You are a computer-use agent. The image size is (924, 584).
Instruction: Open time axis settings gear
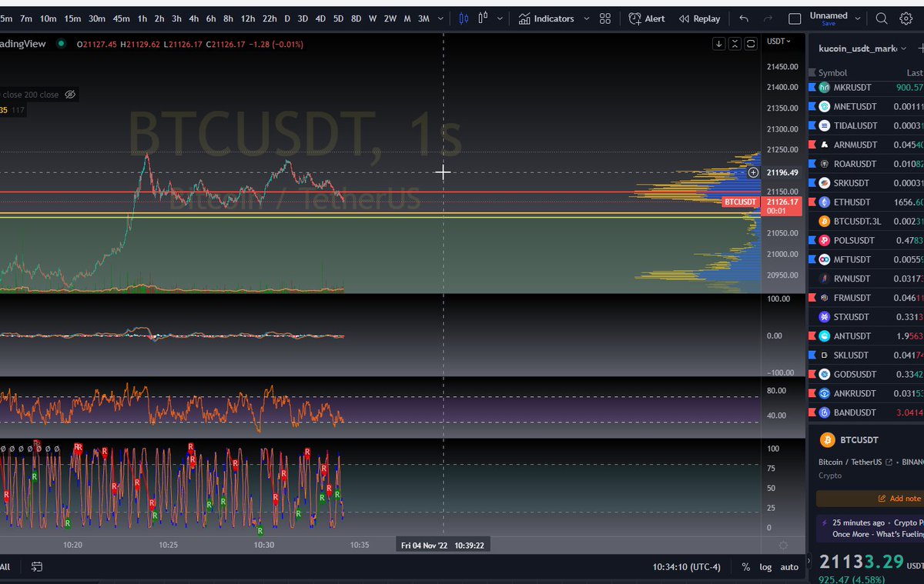pos(783,546)
